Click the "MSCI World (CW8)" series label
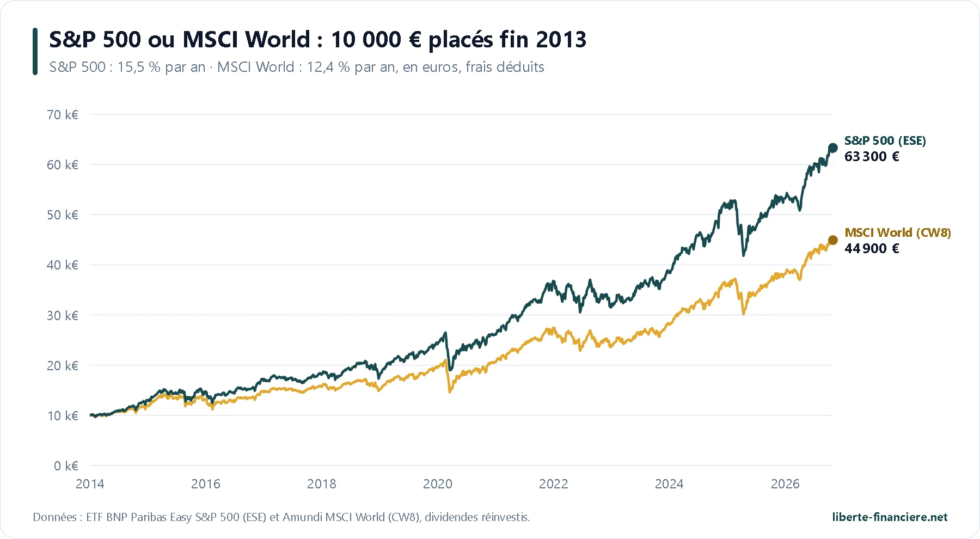The image size is (980, 539). tap(898, 233)
